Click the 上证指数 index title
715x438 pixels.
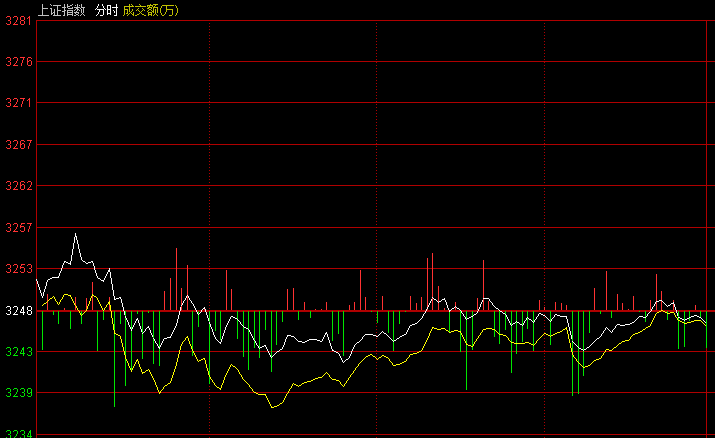pyautogui.click(x=62, y=10)
